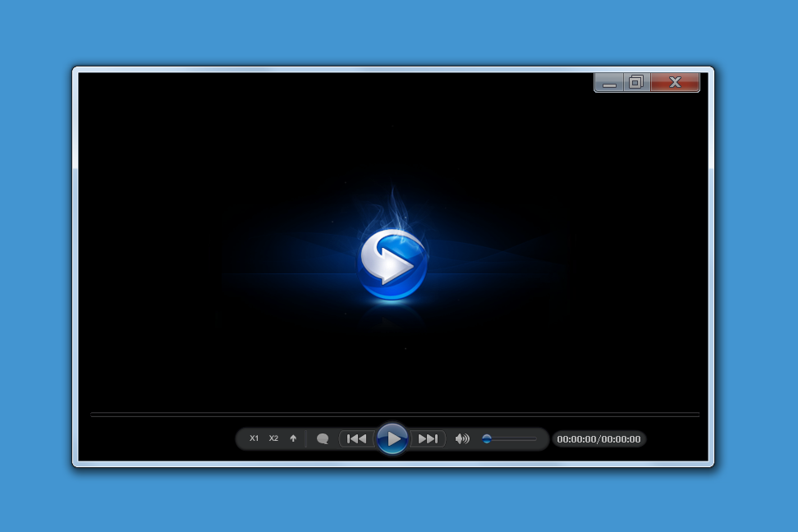Open the subtitle speech bubble icon
The width and height of the screenshot is (798, 532).
point(323,439)
